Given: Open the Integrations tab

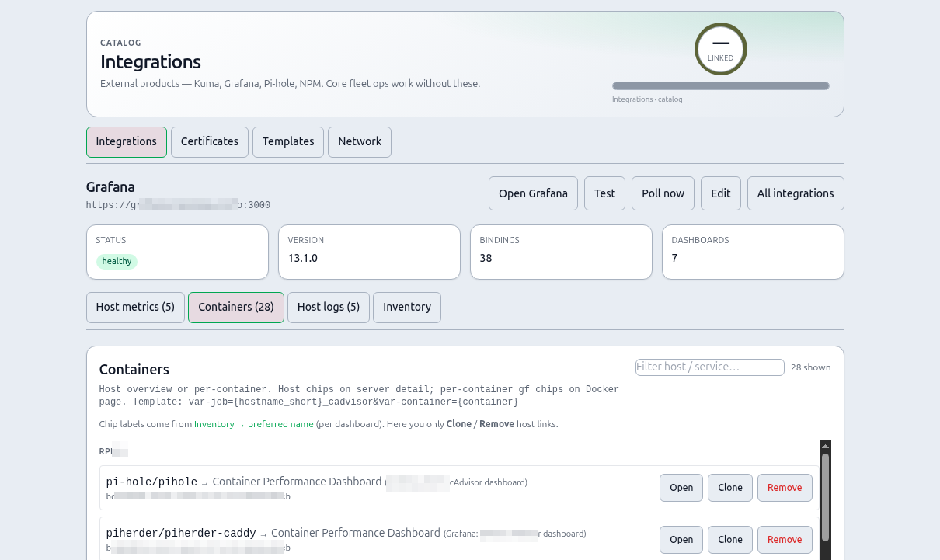Looking at the screenshot, I should 127,142.
